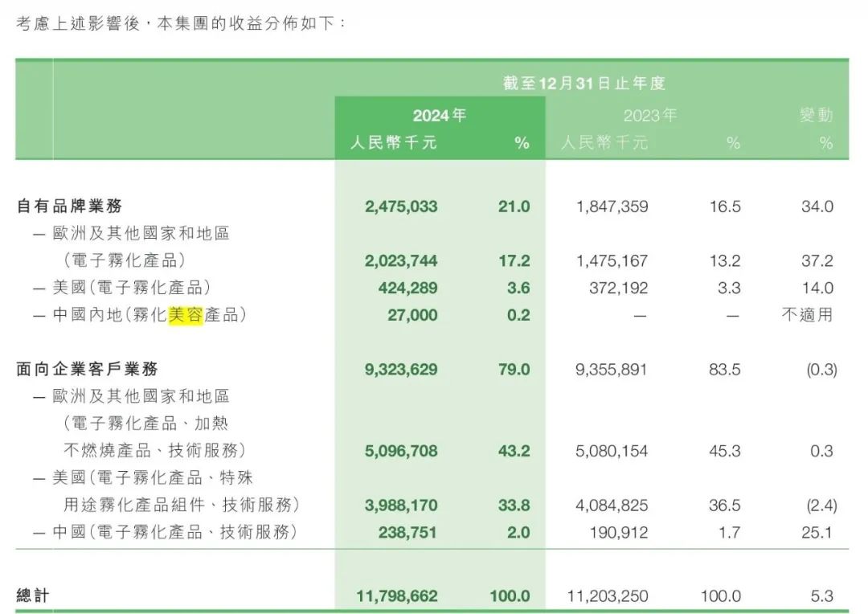Image resolution: width=868 pixels, height=614 pixels.
Task: Click the 不適用 cell
Action: point(808,315)
